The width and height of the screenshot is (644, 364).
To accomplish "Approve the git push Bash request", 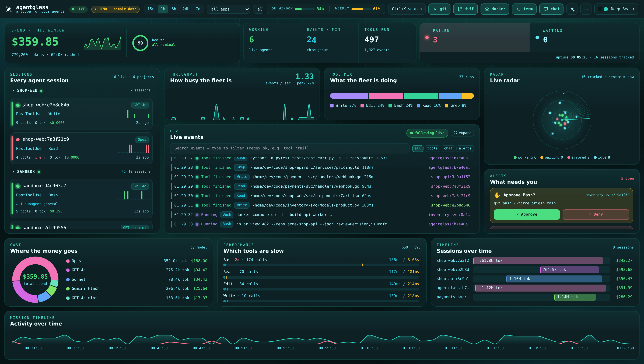I will point(527,215).
